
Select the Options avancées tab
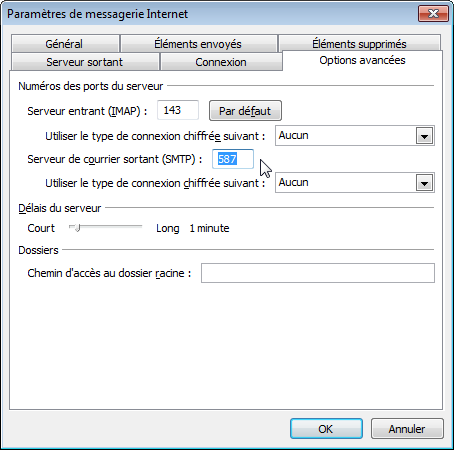coord(362,60)
